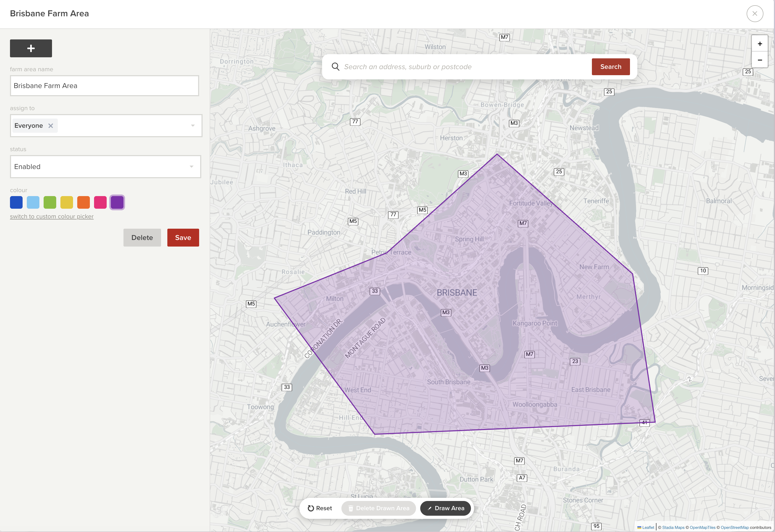The height and width of the screenshot is (532, 775).
Task: Open the assign to dropdown arrow
Action: [193, 126]
